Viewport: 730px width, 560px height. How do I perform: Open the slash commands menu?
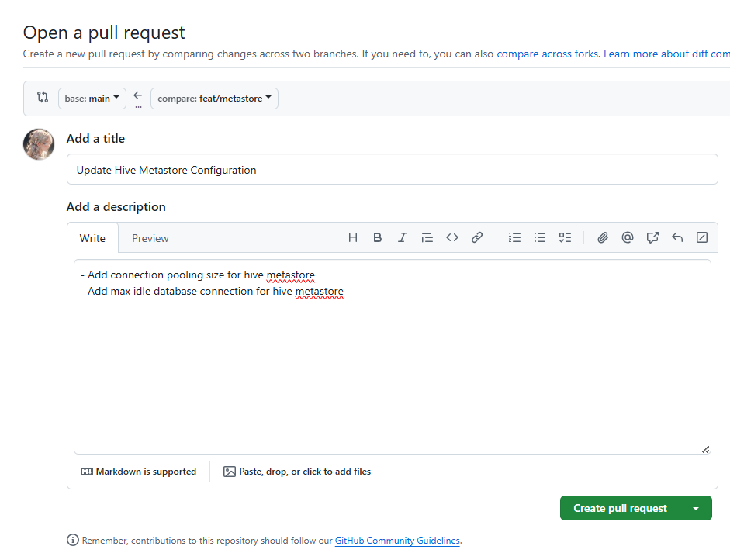[702, 238]
